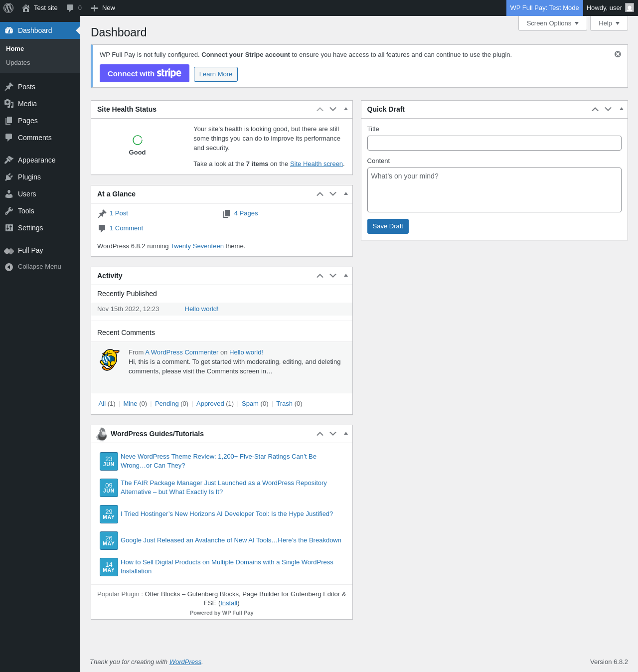638x672 pixels.
Task: Move WordPress Guides/Tutorials widget down
Action: (333, 434)
